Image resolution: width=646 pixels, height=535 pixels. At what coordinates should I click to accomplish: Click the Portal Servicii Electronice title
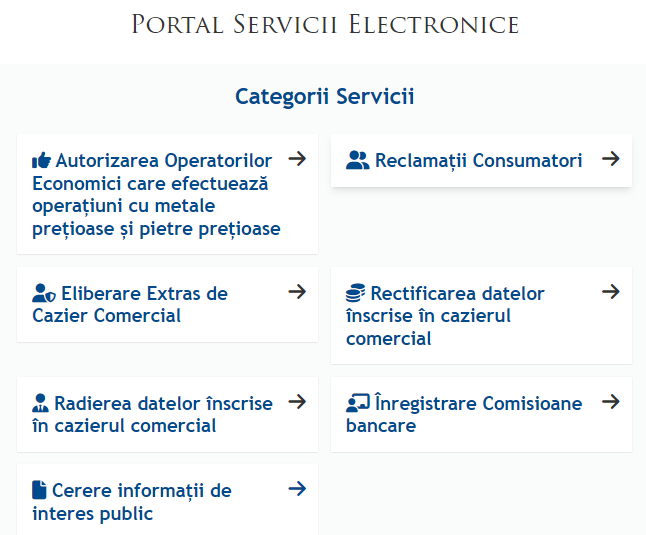pyautogui.click(x=325, y=24)
